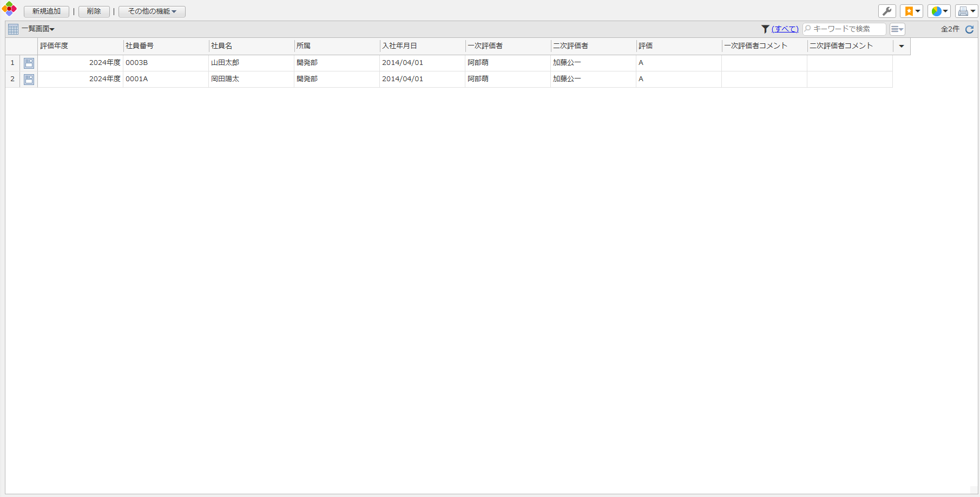The width and height of the screenshot is (980, 497).
Task: Open the pie chart aggregation menu
Action: pyautogui.click(x=939, y=11)
